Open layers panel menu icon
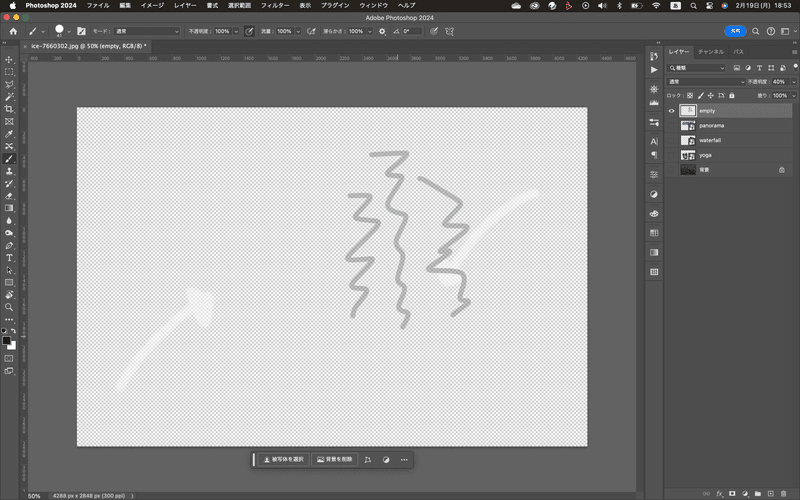Image resolution: width=800 pixels, height=500 pixels. click(x=794, y=52)
